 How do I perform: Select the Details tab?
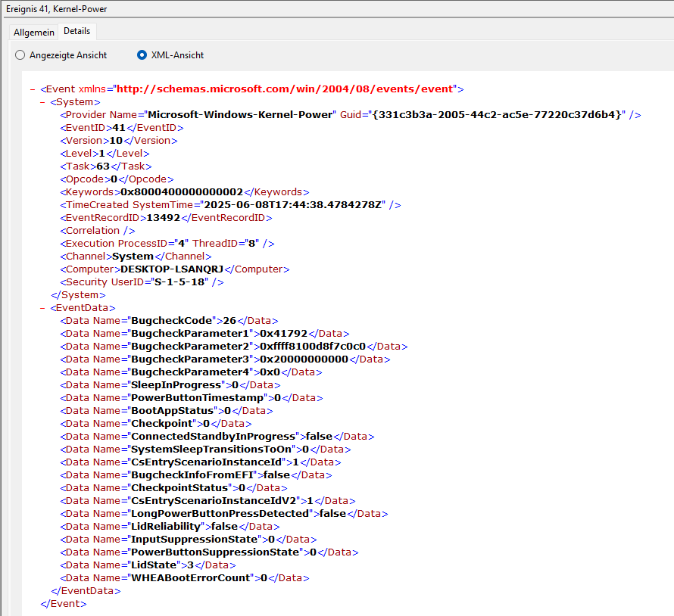[77, 31]
